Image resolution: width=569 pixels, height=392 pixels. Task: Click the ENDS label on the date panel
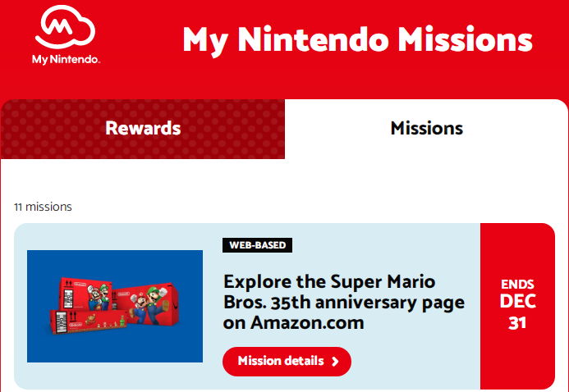click(x=517, y=285)
